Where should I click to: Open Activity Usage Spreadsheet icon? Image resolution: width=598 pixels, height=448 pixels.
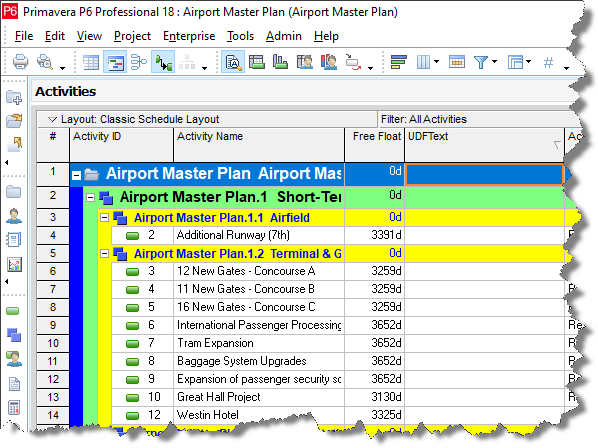[x=257, y=62]
